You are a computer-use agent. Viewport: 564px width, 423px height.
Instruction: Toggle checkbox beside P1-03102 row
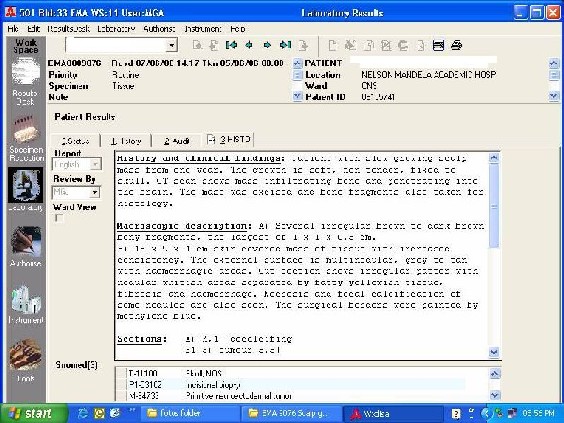122,385
